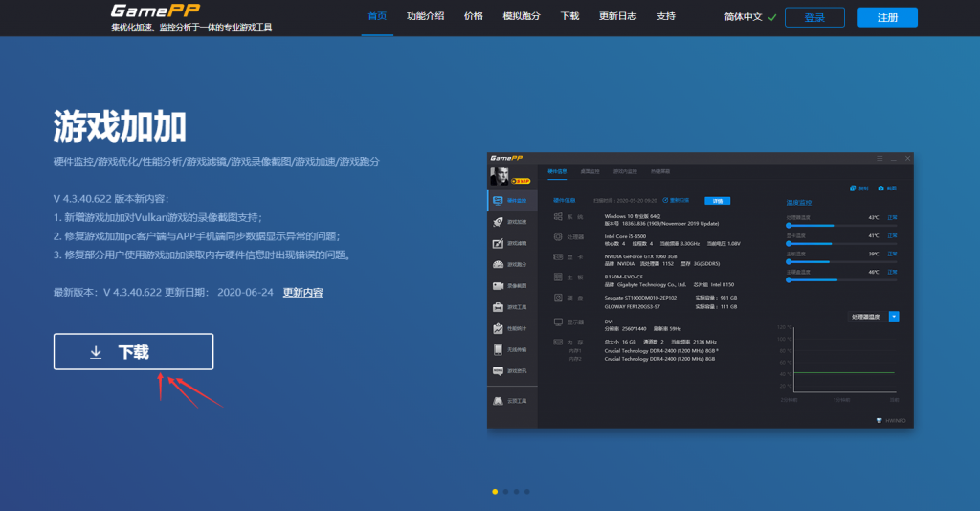The height and width of the screenshot is (511, 980).
Task: Select the fourth carousel dot
Action: tap(527, 492)
